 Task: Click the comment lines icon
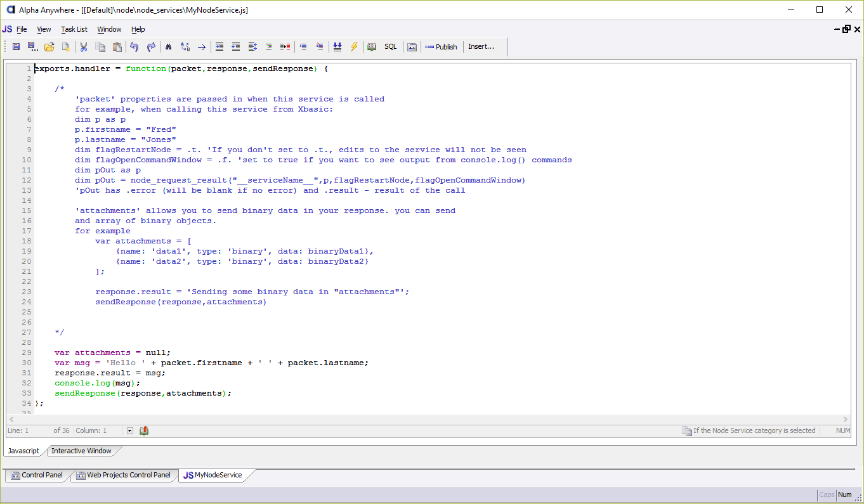pyautogui.click(x=303, y=47)
